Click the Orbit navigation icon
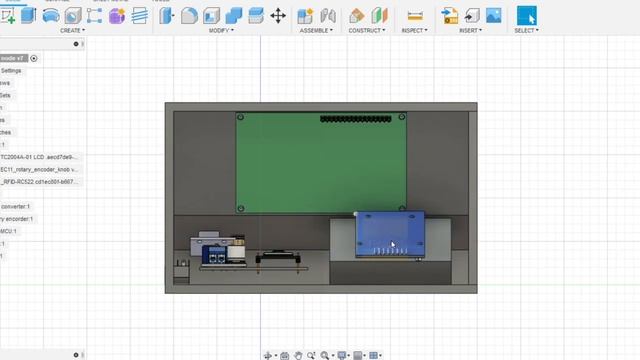 pos(268,356)
